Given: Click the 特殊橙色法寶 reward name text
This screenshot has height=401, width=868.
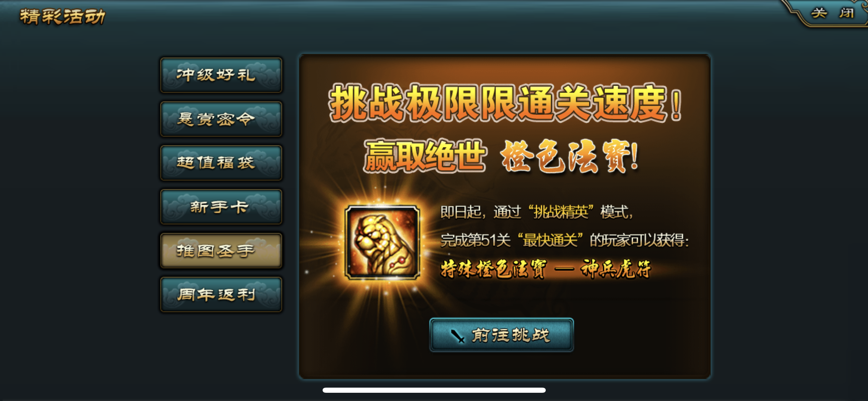Looking at the screenshot, I should (494, 269).
